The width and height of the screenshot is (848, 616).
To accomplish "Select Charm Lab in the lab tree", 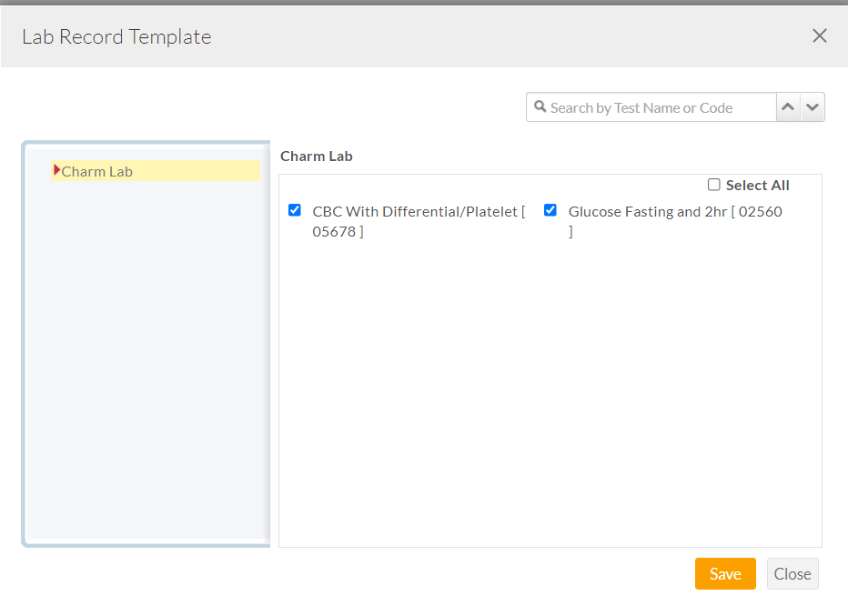I will [97, 171].
